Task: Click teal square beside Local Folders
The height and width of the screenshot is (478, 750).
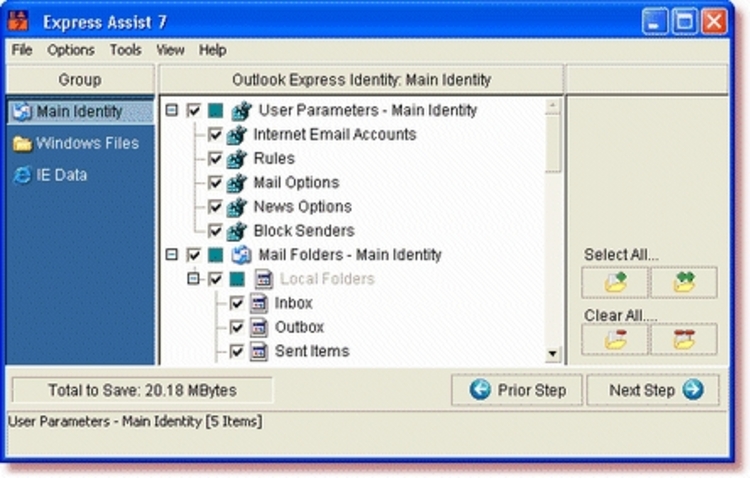Action: (237, 279)
